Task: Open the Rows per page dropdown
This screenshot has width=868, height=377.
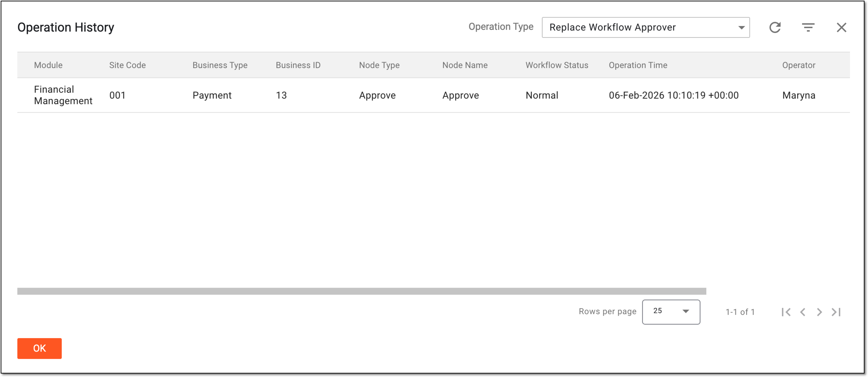Action: click(671, 312)
